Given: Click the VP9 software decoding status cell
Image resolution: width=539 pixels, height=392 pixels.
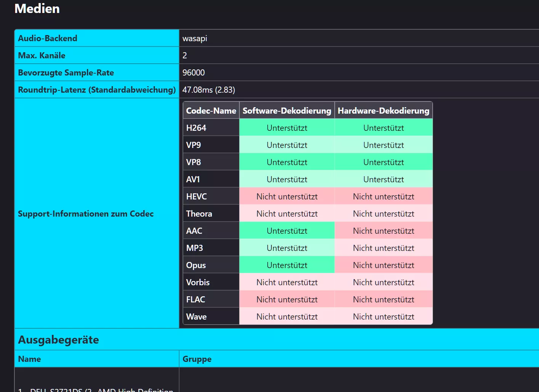Looking at the screenshot, I should coord(287,145).
